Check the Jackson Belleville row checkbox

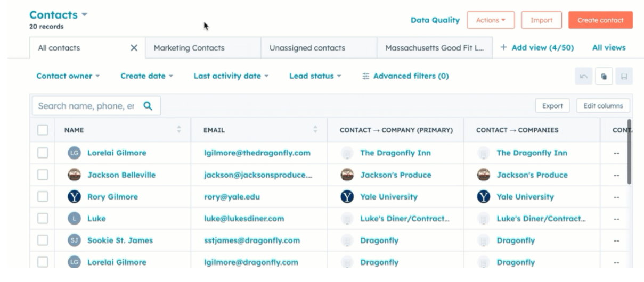pyautogui.click(x=43, y=175)
